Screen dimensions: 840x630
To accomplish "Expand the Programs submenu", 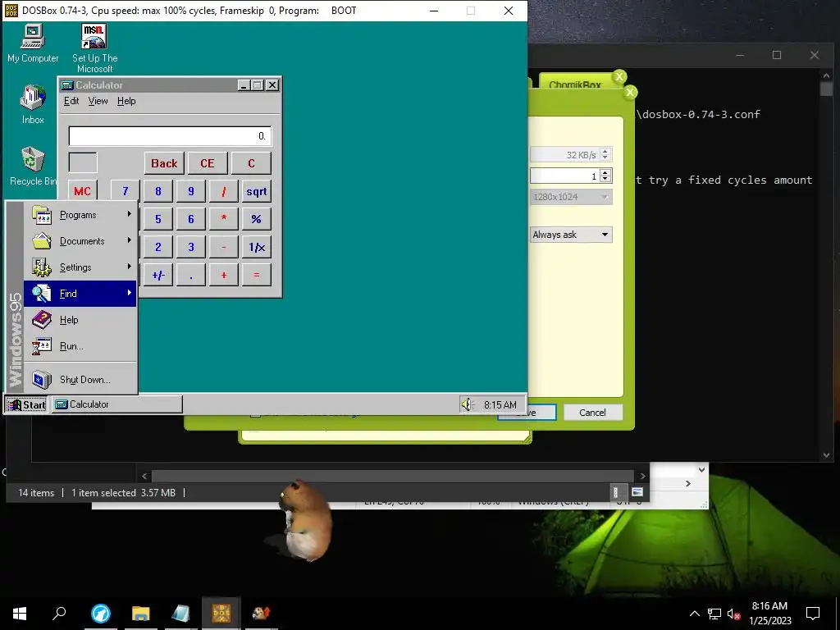I will point(129,214).
